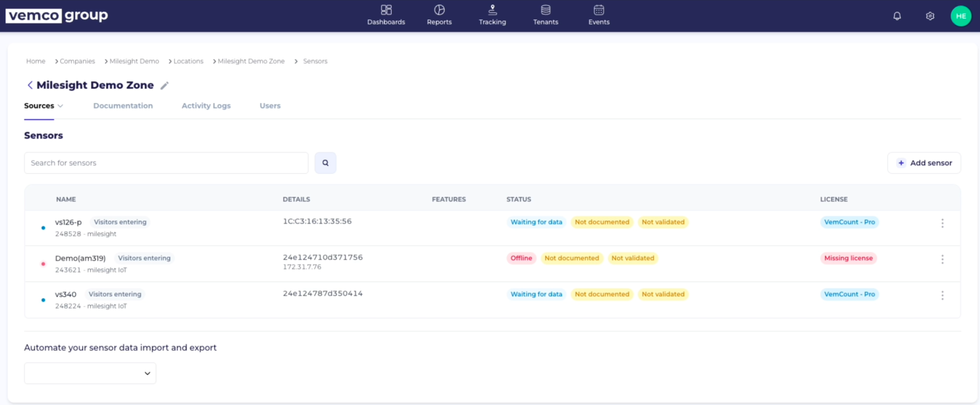Viewport: 980px width, 405px height.
Task: Click the FEATURES column header
Action: click(x=449, y=199)
